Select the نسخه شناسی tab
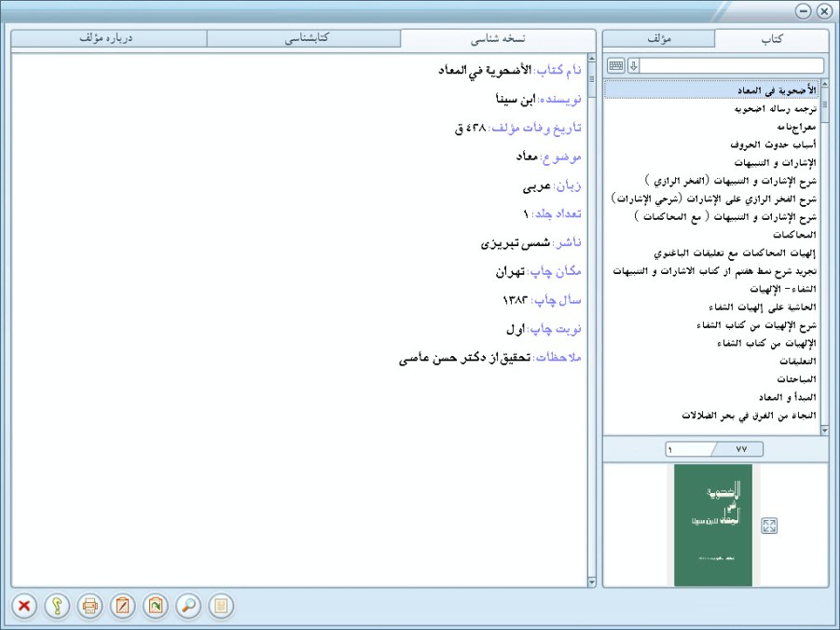This screenshot has width=840, height=630. click(498, 38)
